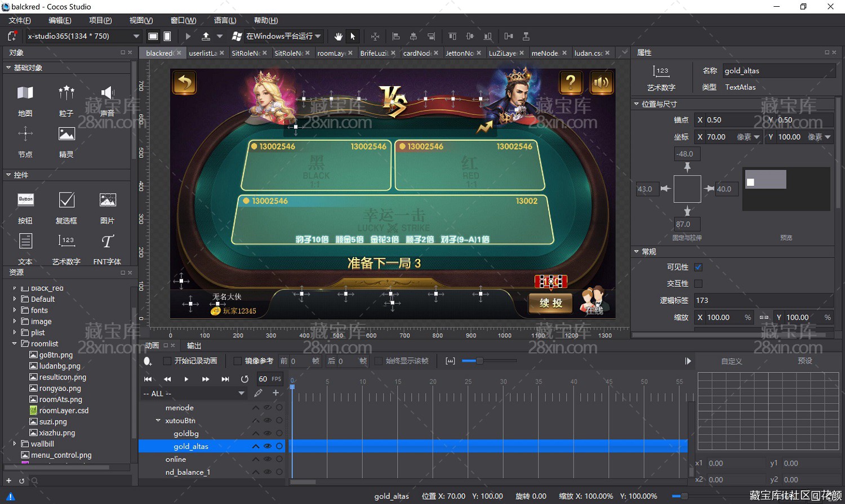The image size is (845, 504).
Task: Select the Sprite (精灵) object widget
Action: tap(66, 141)
